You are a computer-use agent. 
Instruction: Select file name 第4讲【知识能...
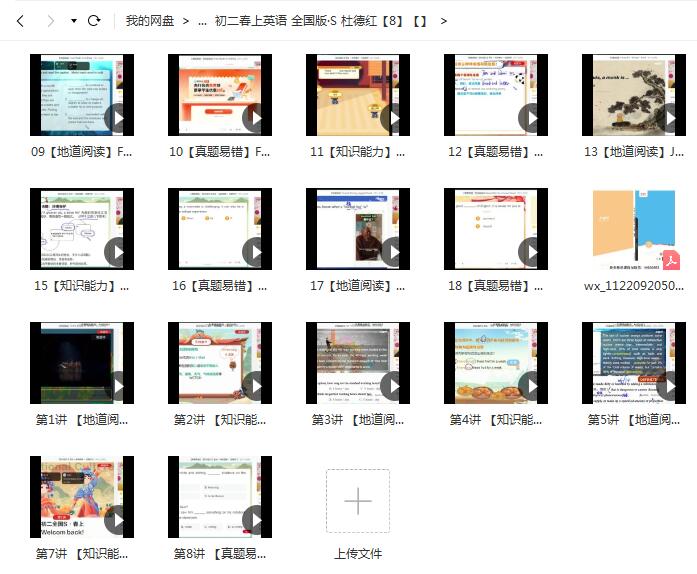(496, 420)
